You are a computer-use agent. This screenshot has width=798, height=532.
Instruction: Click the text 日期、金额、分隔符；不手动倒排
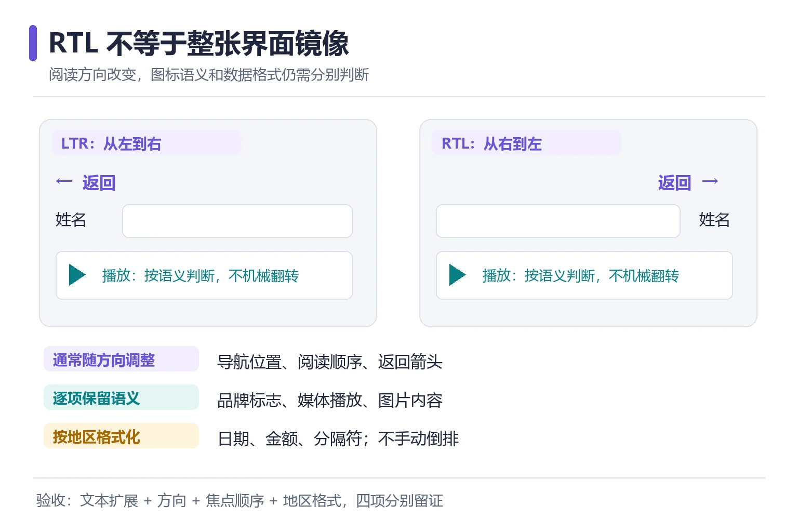338,439
